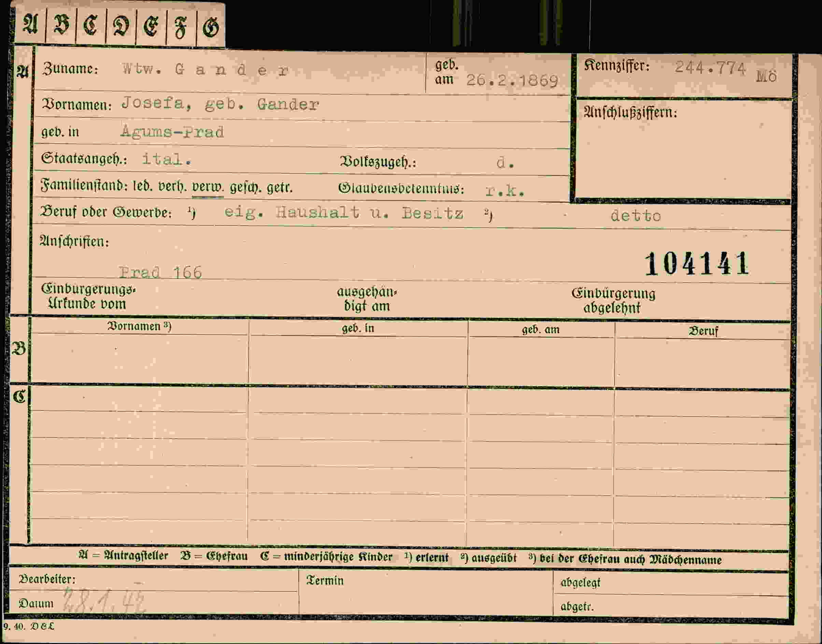Click the stamped number 104141

point(697,264)
